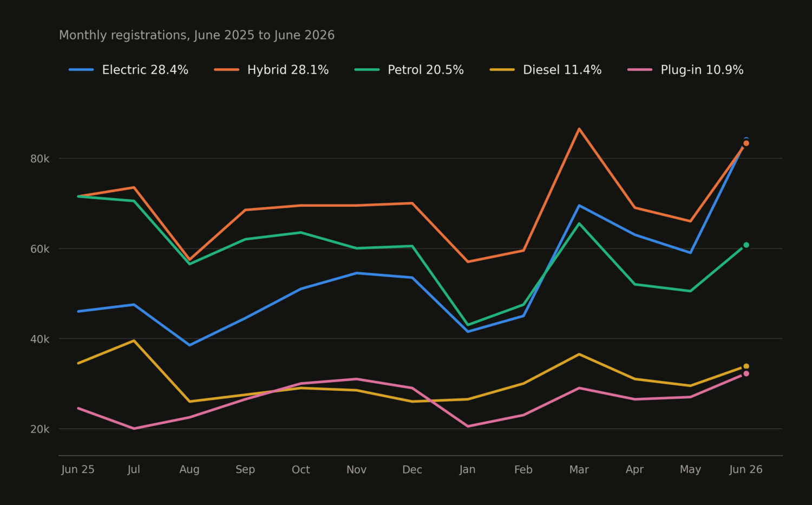
Task: Select the "Petrol 20.5%" legend label
Action: point(425,70)
